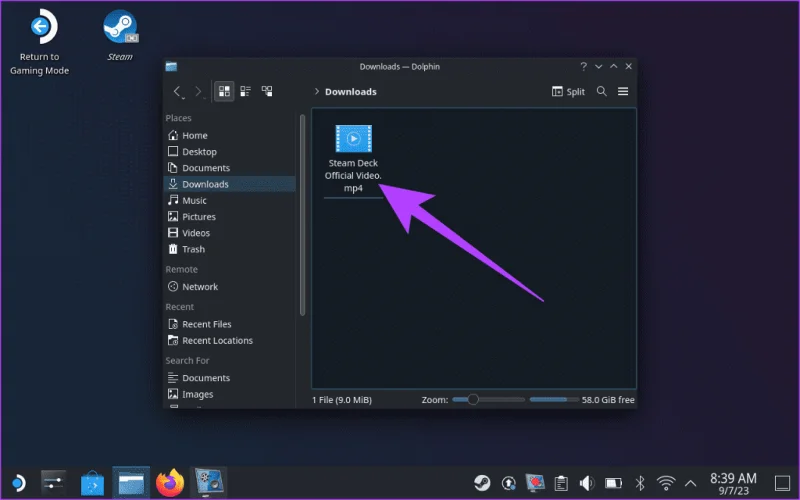Go forward in Dolphin navigation
This screenshot has height=500, width=800.
(198, 91)
